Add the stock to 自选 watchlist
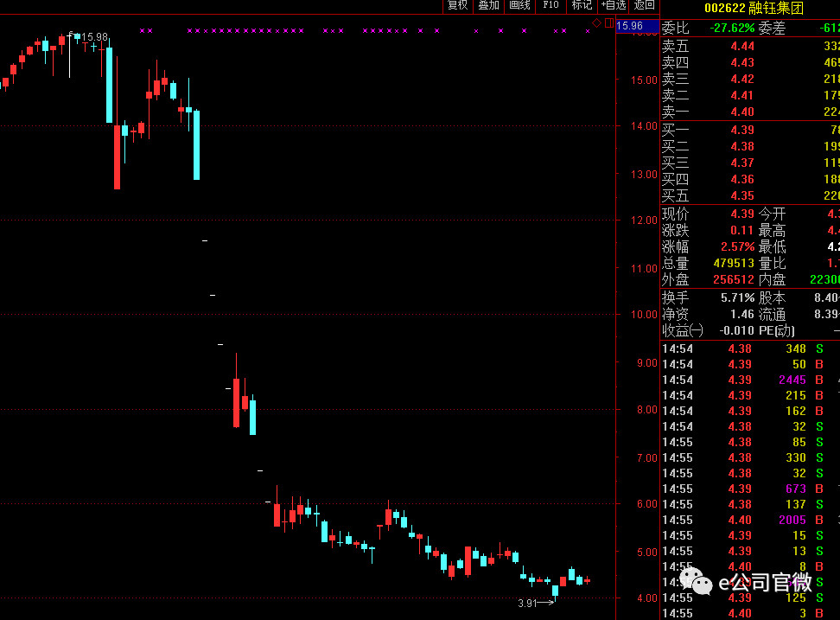Screen dimensions: 840x620 point(614,5)
